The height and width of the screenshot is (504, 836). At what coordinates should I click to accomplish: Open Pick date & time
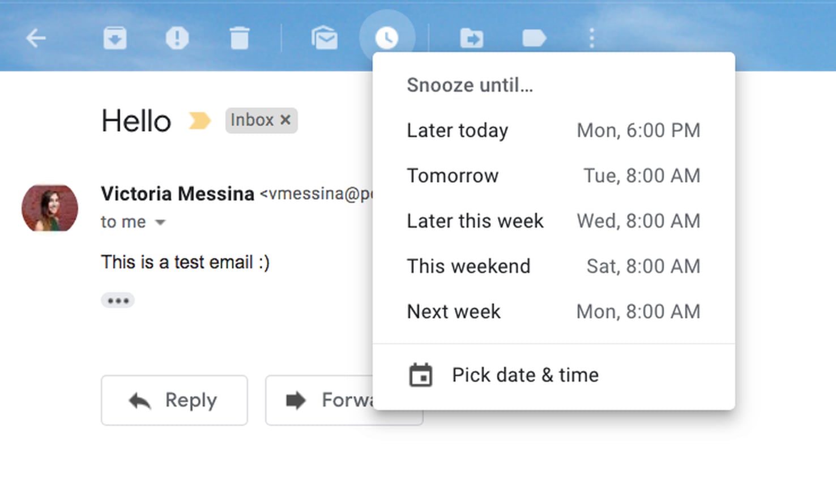click(524, 374)
